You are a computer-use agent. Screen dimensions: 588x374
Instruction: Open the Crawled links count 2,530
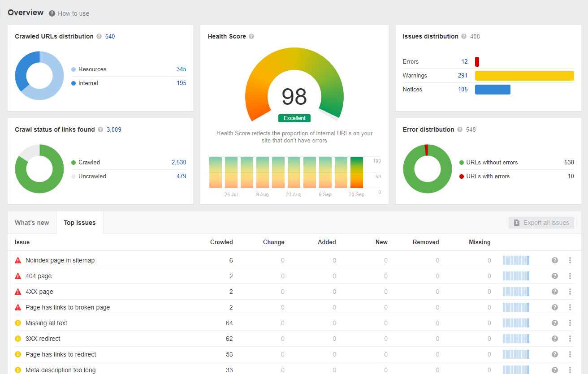pos(179,162)
